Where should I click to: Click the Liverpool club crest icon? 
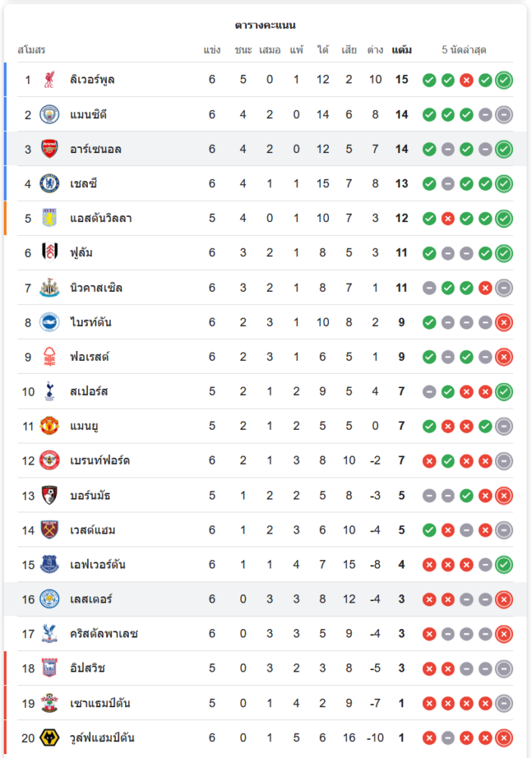(50, 80)
